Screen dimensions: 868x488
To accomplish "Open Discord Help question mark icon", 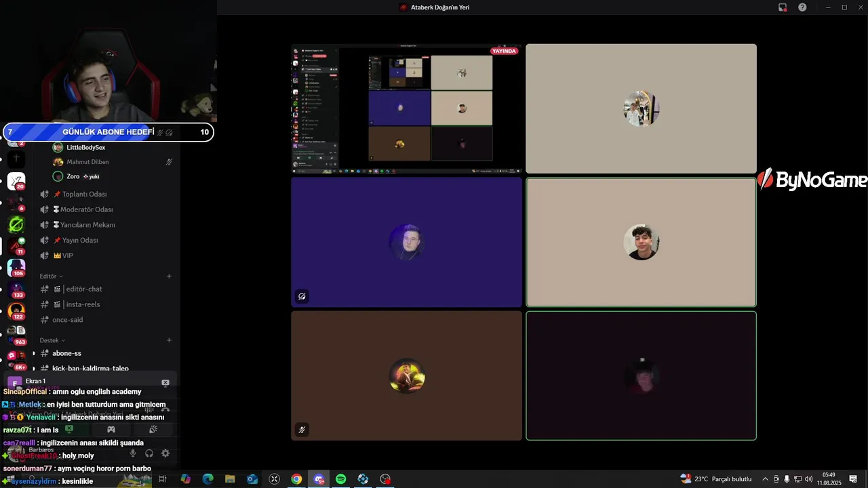I will point(802,7).
